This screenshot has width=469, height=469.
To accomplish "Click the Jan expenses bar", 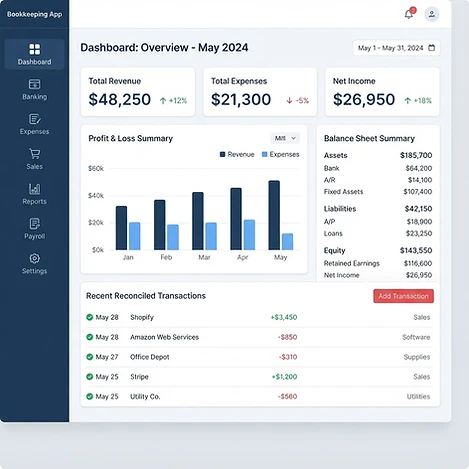I will tap(135, 236).
